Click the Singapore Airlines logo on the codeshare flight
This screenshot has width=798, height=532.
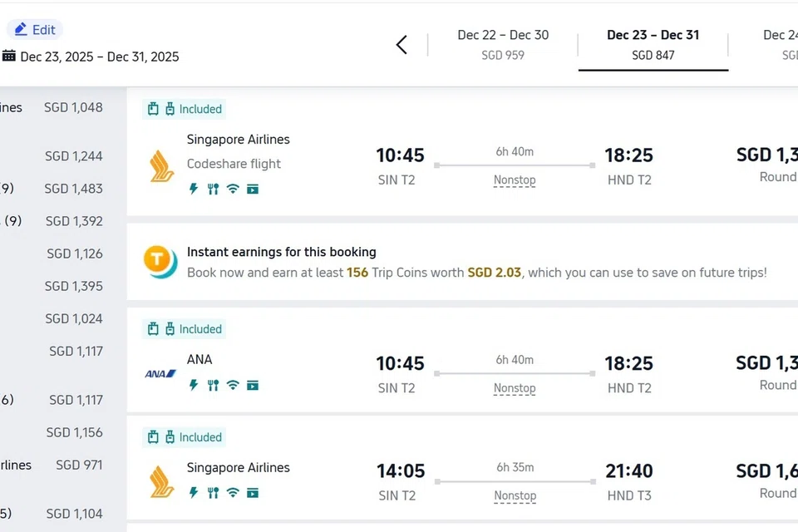161,165
